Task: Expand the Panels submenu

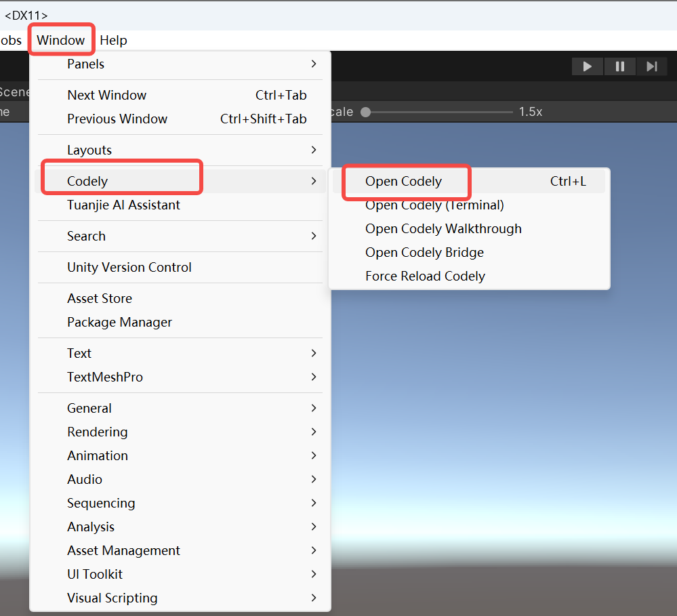Action: click(180, 64)
